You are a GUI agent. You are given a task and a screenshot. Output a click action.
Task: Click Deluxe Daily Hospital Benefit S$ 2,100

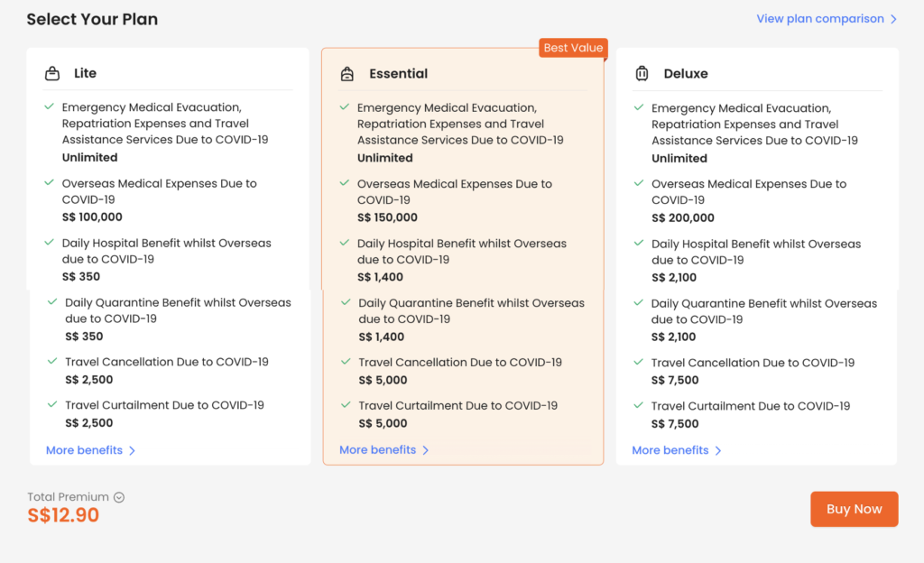(x=673, y=277)
